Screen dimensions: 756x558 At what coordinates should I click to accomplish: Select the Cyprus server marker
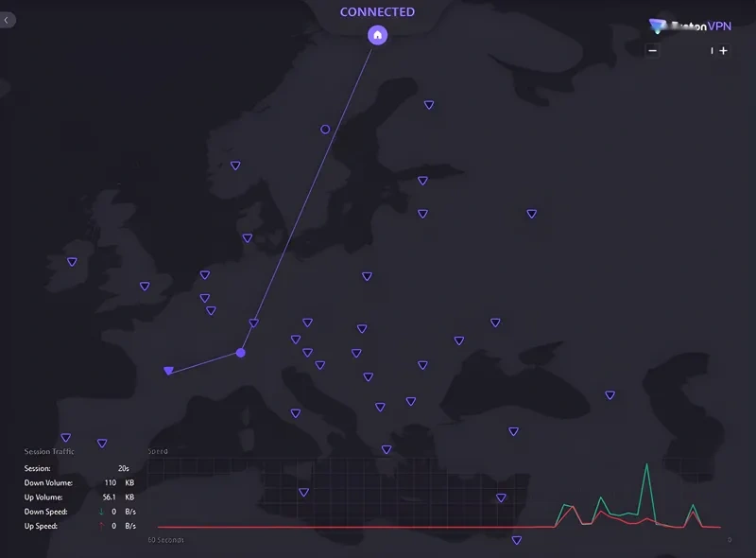point(501,497)
